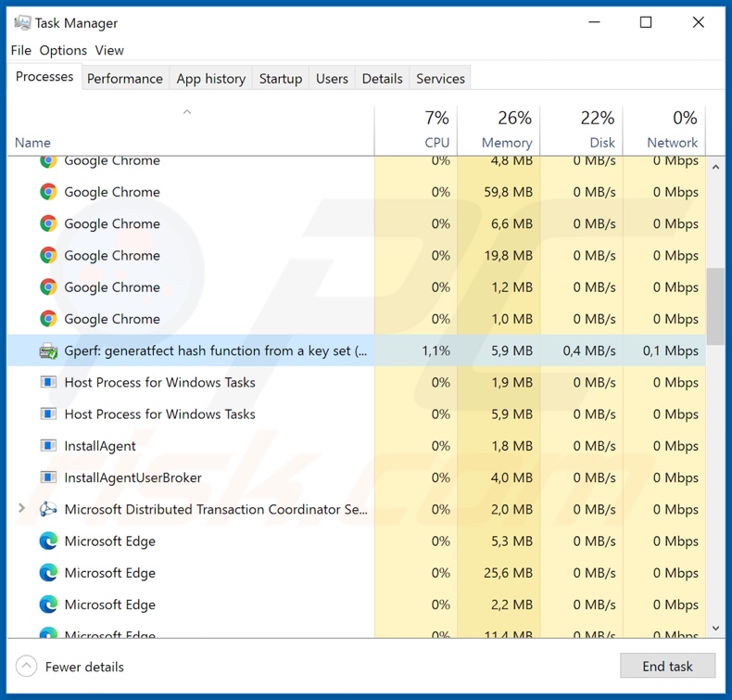The image size is (732, 700).
Task: Click the End task button
Action: click(667, 666)
